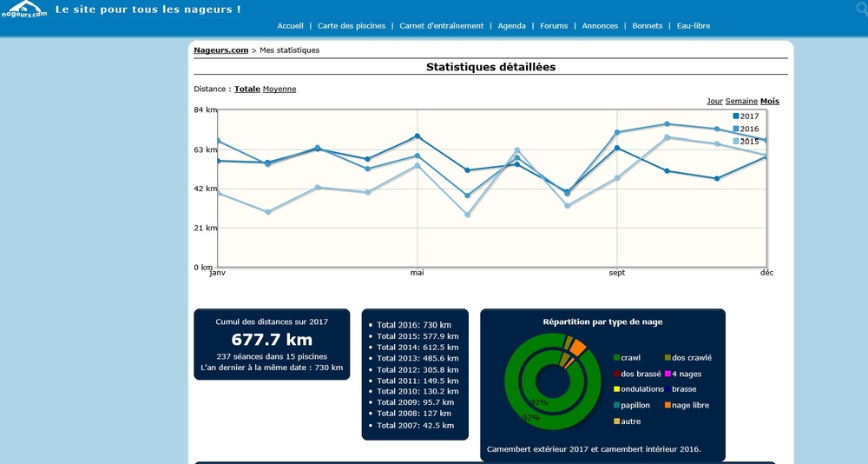
Task: Open the Accueil menu item
Action: coord(290,26)
